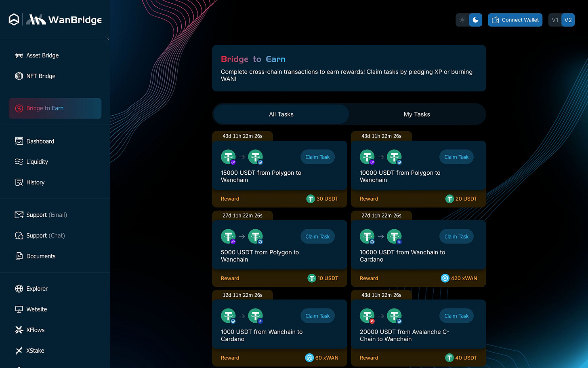Click the Connect Wallet button

[x=515, y=20]
